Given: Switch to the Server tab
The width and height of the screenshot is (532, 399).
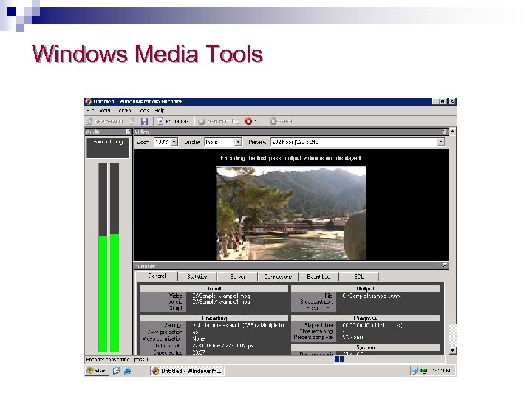Looking at the screenshot, I should pos(237,276).
